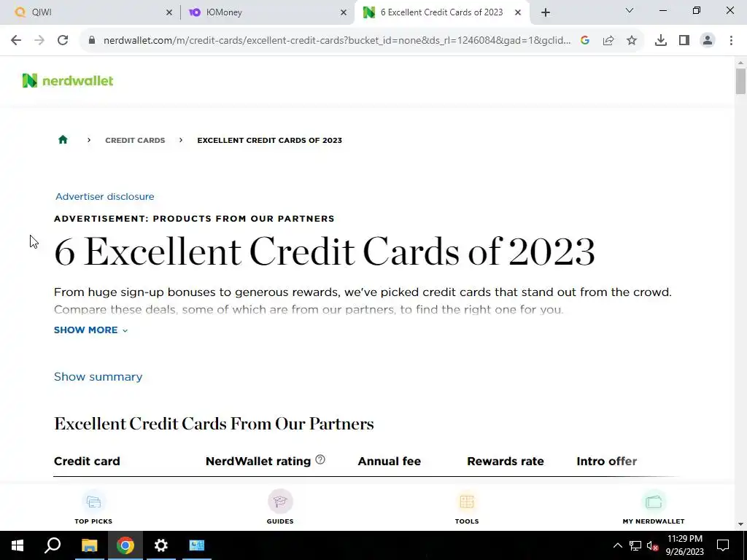Open Settings from the taskbar
Screen dimensions: 747x560
tap(161, 545)
